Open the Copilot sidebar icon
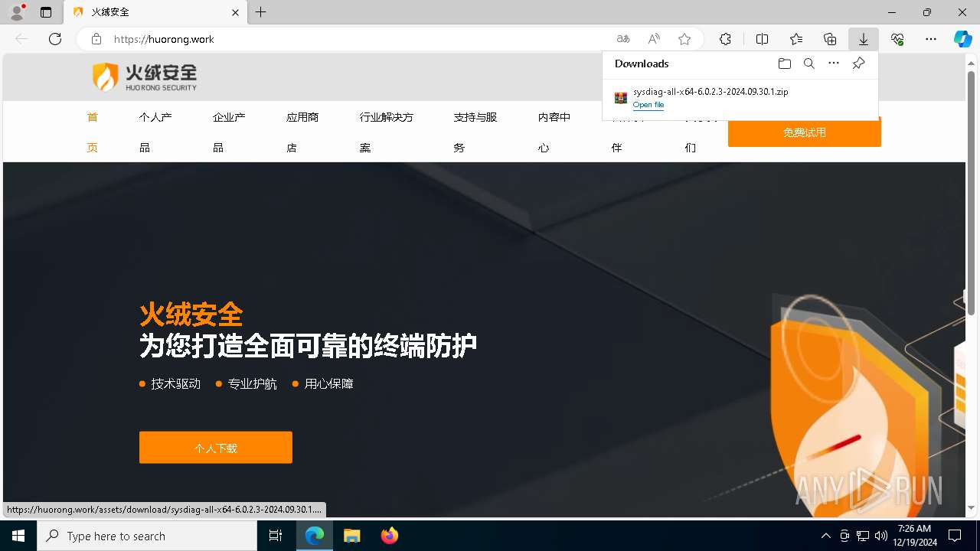 click(962, 39)
